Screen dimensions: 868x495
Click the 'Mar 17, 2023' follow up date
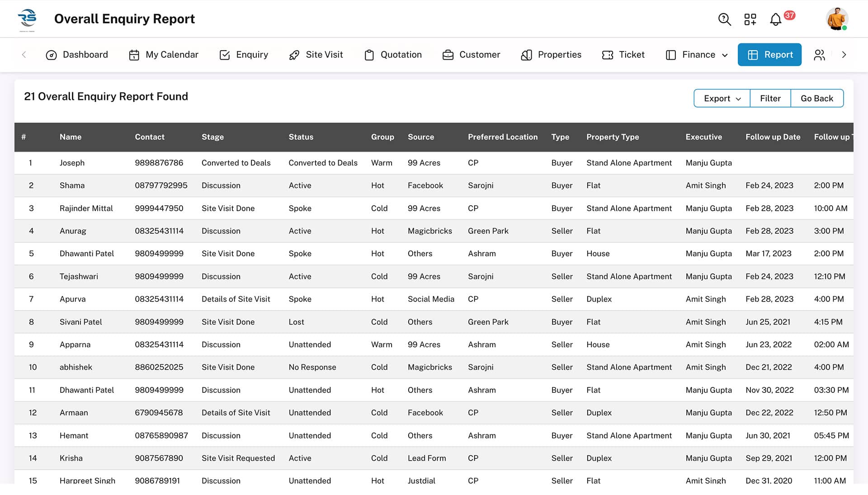pyautogui.click(x=768, y=254)
